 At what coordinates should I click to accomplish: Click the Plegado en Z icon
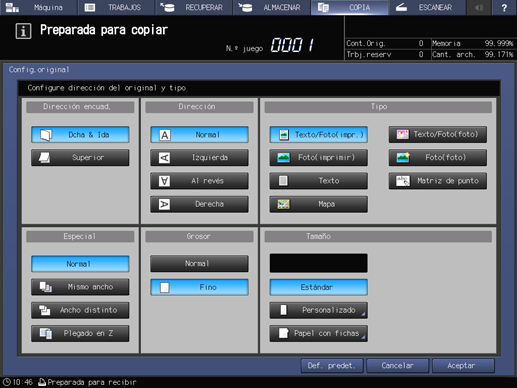click(46, 333)
